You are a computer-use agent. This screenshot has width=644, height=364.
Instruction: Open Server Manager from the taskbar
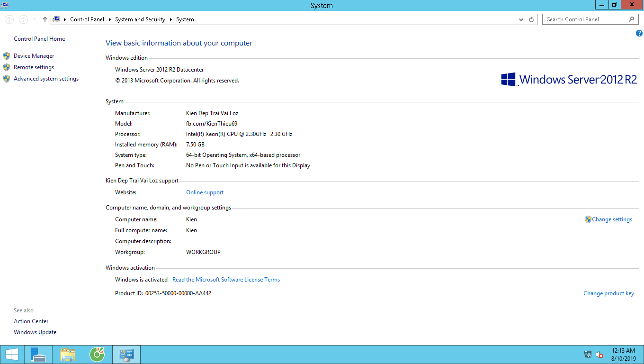tap(38, 355)
